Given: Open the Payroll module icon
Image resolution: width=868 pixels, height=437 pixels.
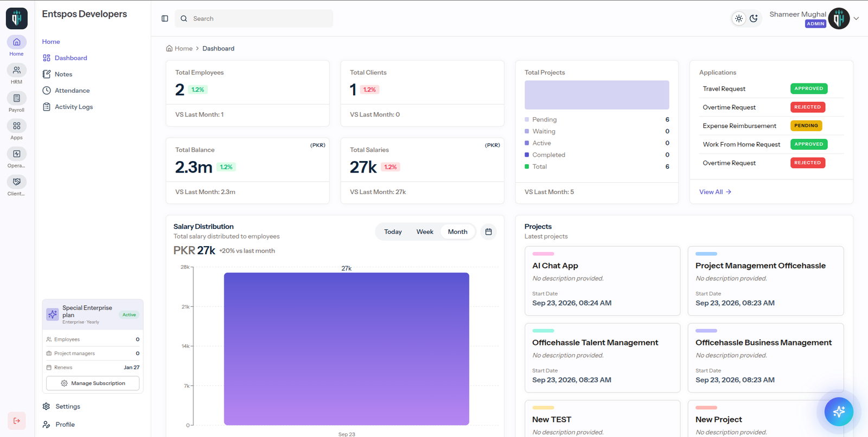Looking at the screenshot, I should [x=17, y=102].
